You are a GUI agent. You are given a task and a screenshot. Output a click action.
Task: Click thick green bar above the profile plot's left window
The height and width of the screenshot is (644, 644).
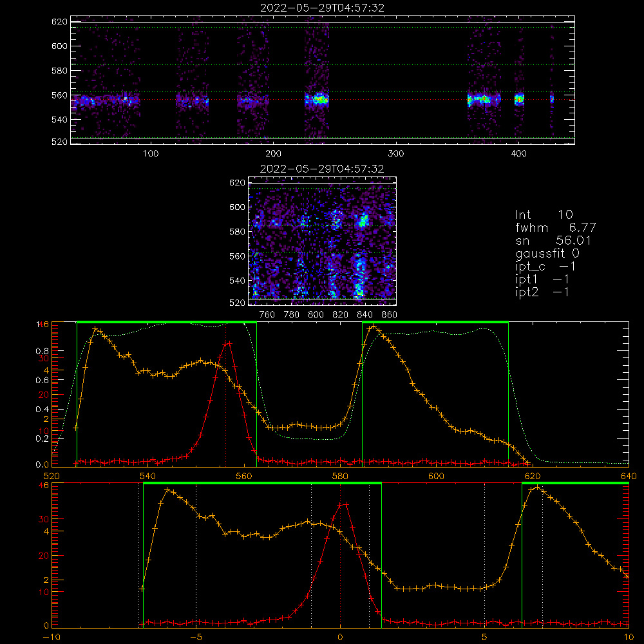tap(167, 323)
